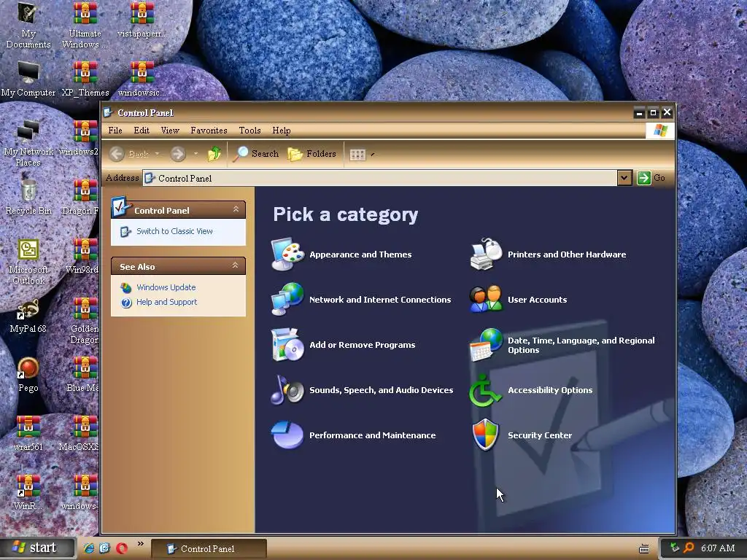
Task: Click the green Go button
Action: (651, 178)
